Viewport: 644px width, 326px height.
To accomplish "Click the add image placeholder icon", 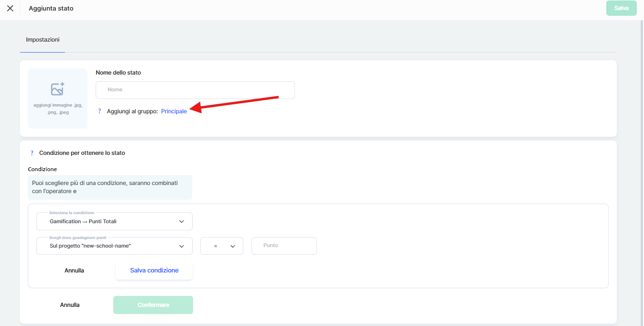I will pos(57,89).
